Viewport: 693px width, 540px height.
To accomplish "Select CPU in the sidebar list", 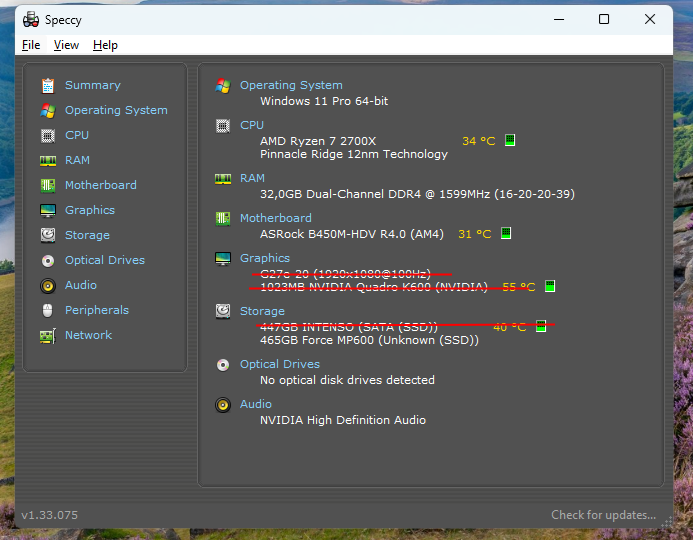I will coord(77,135).
